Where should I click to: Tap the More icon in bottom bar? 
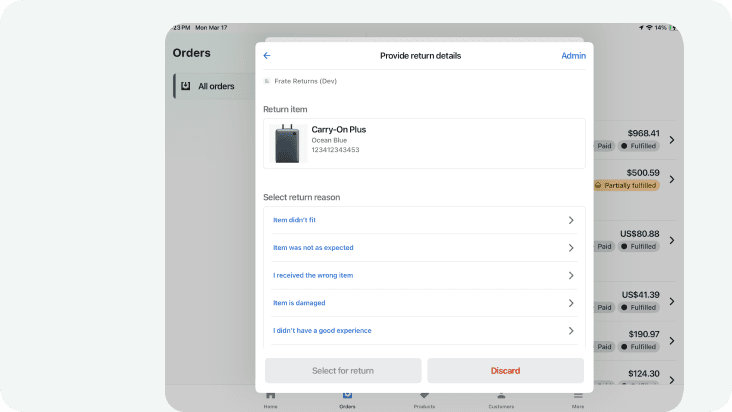tap(578, 398)
